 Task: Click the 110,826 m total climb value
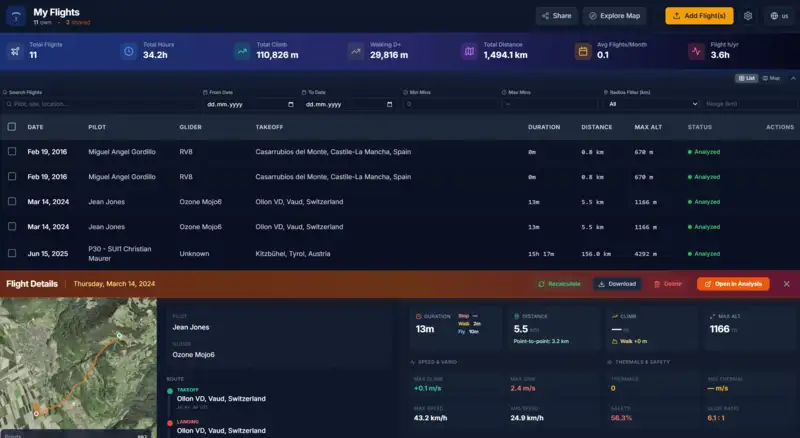pos(278,55)
